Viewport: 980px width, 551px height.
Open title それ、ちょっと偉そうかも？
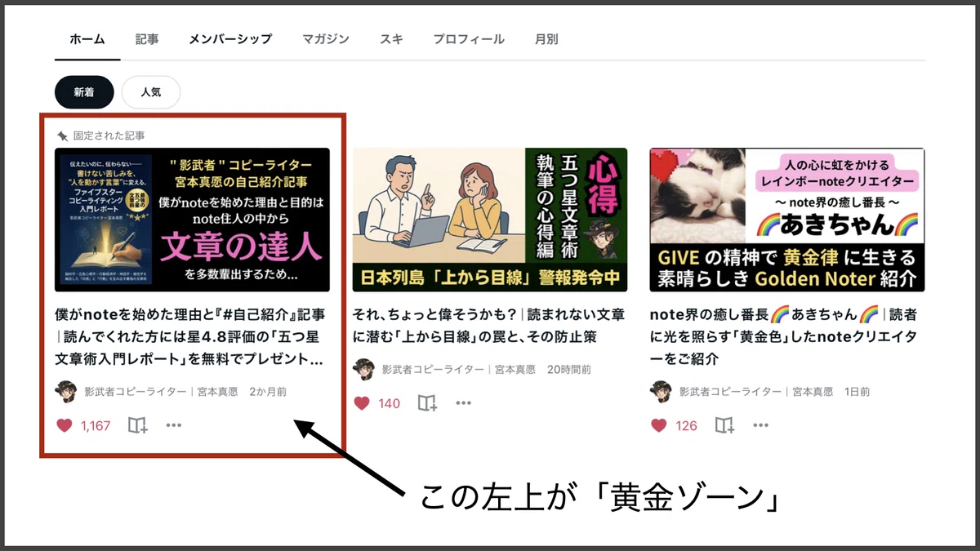click(489, 325)
